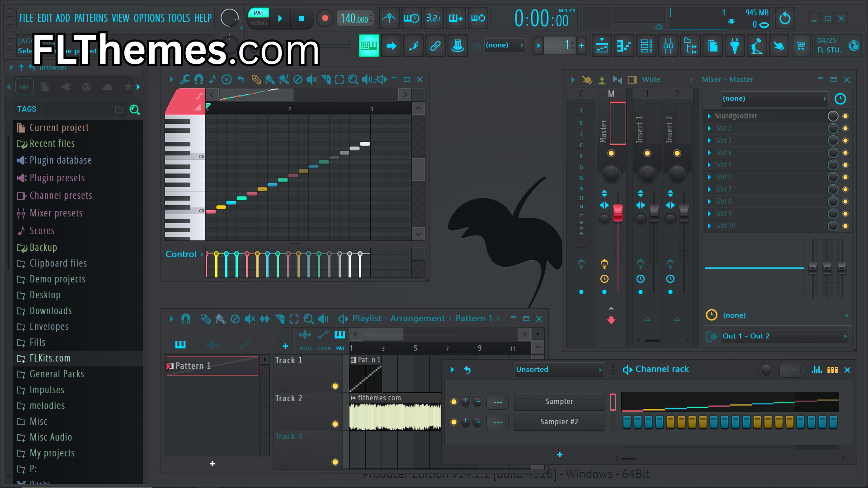
Task: Click the star favorites icon in browser
Action: [x=128, y=87]
